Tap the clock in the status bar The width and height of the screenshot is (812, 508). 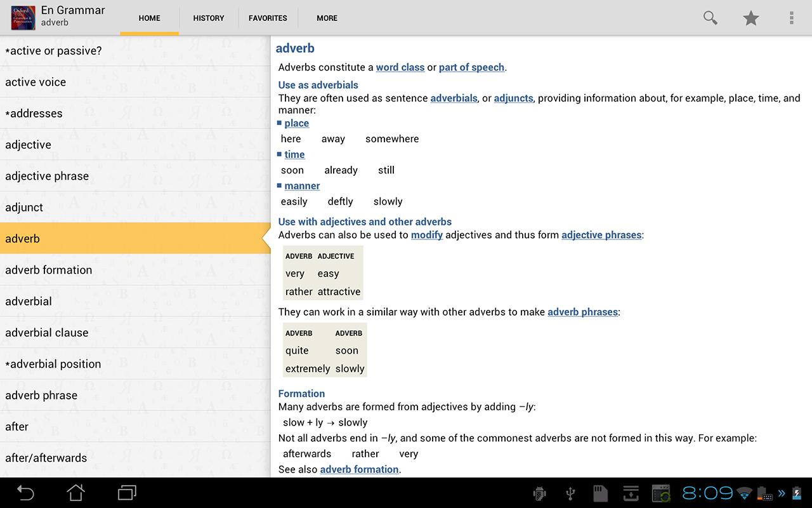[707, 493]
